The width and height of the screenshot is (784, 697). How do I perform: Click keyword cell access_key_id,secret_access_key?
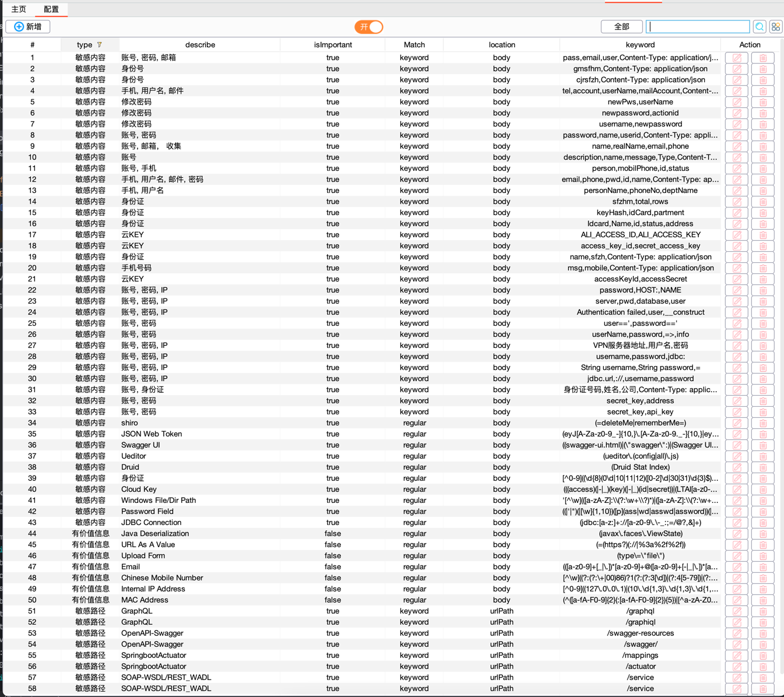(x=640, y=246)
